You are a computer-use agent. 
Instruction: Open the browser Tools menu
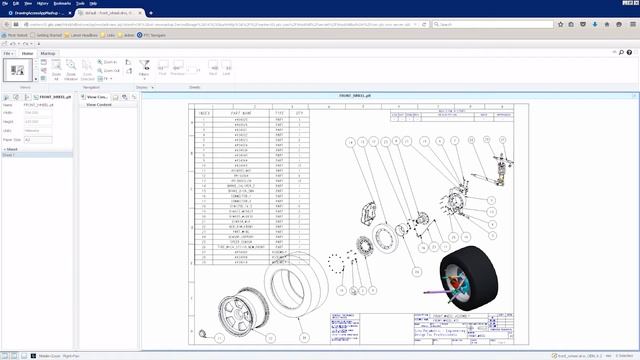(80, 3)
